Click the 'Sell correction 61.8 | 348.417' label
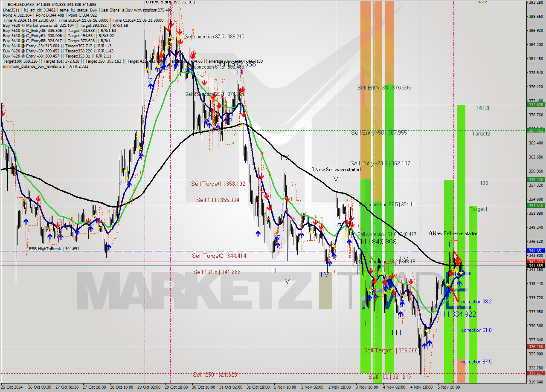 [x=387, y=234]
